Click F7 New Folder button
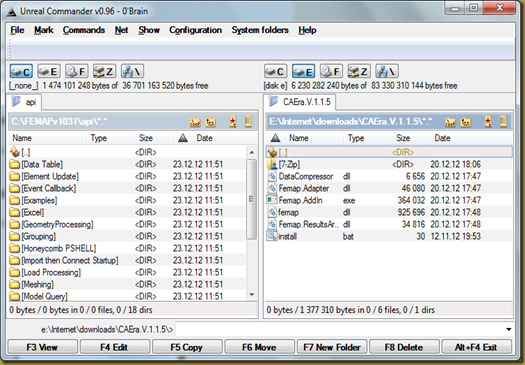 332,347
